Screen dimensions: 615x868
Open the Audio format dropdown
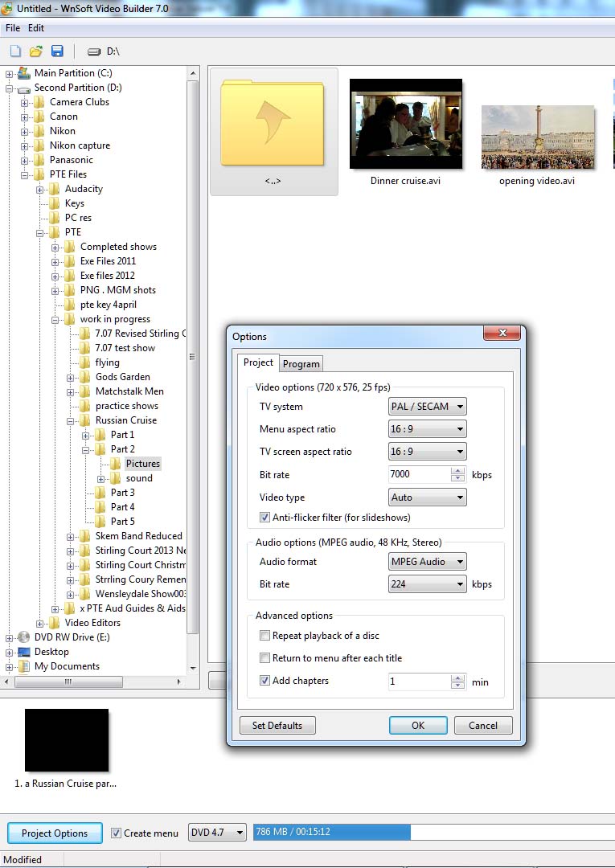[x=428, y=561]
